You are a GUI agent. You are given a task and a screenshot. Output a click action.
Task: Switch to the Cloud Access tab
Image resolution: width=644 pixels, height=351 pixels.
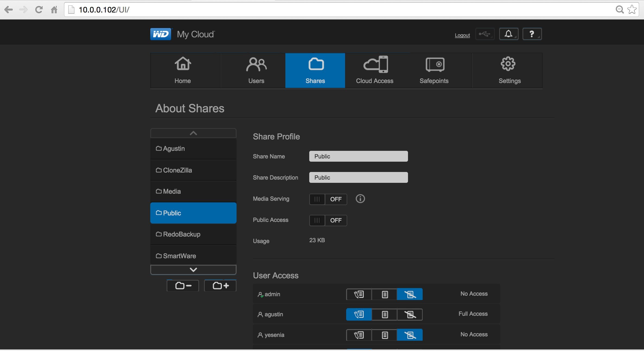(374, 71)
